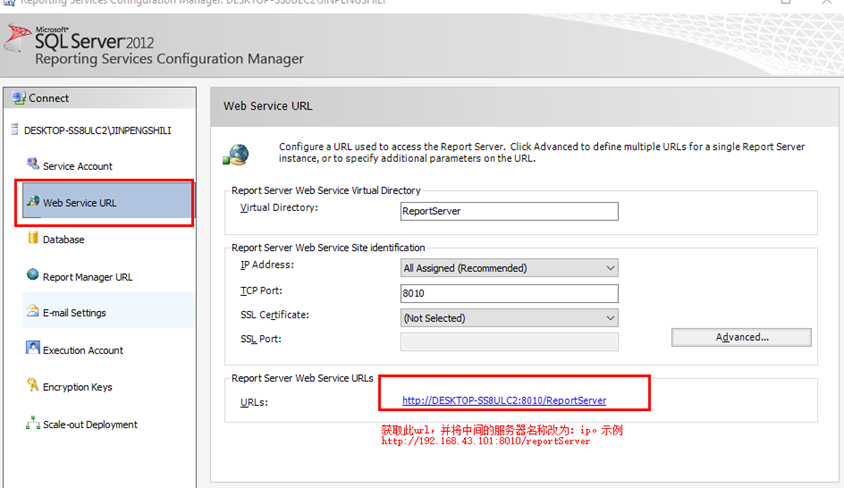Image resolution: width=844 pixels, height=488 pixels.
Task: Click the Connect server icon
Action: click(x=19, y=98)
